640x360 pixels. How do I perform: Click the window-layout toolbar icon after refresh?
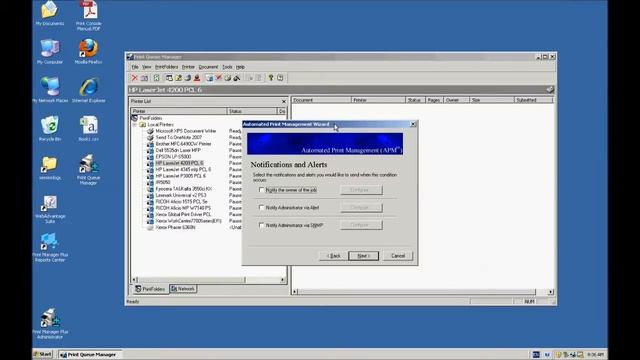click(169, 78)
